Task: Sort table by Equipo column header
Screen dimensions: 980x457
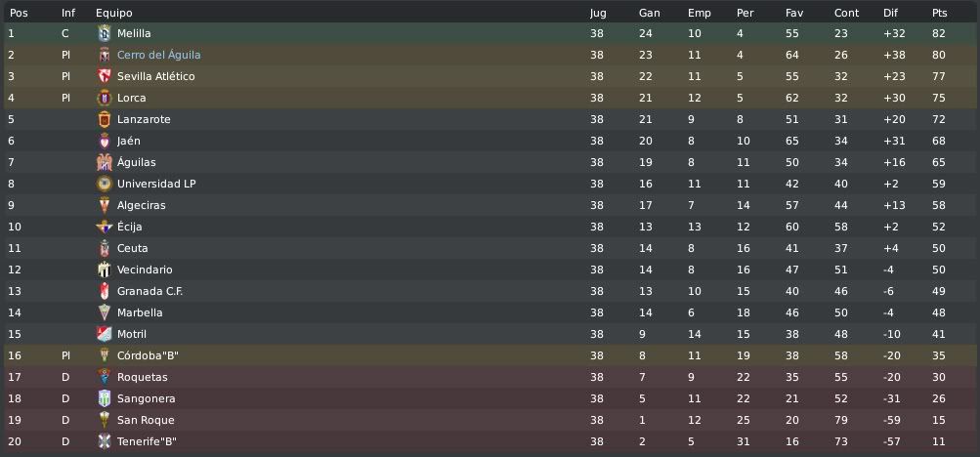Action: (x=113, y=13)
